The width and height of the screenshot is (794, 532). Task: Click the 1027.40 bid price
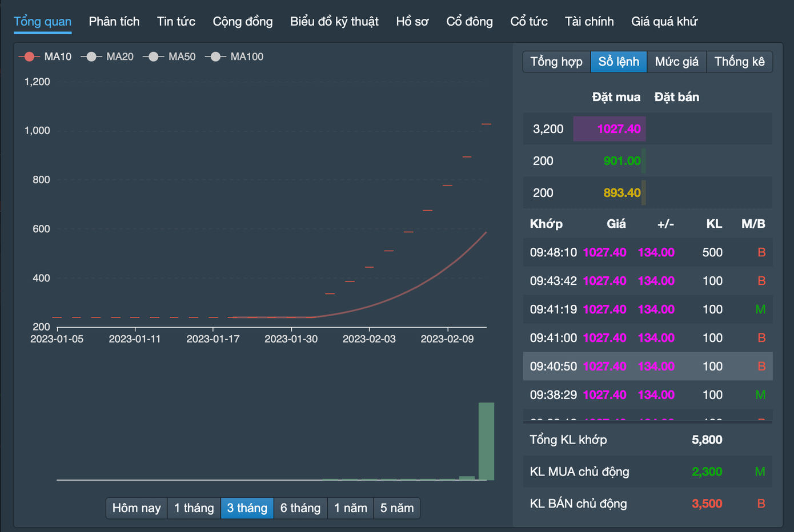(619, 129)
